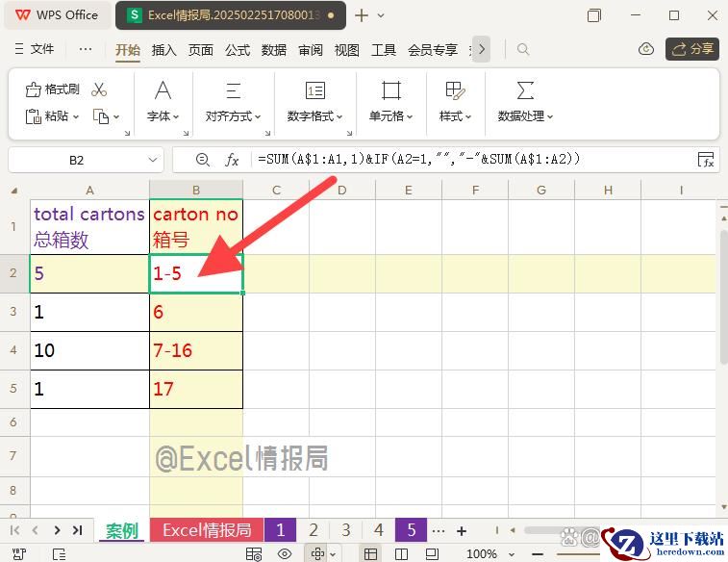Screen dimensions: 728x562
Task: Add a new sheet with the plus icon
Action: (462, 531)
